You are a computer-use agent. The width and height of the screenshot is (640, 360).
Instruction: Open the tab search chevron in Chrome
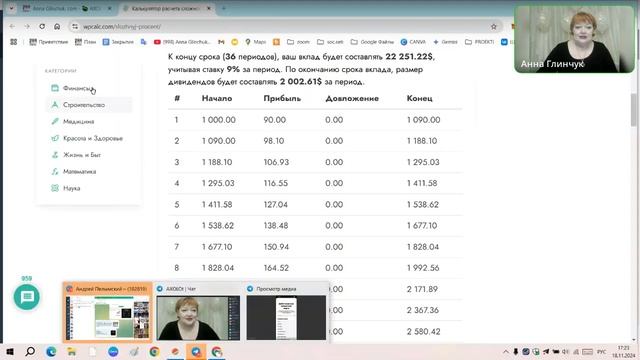11,8
